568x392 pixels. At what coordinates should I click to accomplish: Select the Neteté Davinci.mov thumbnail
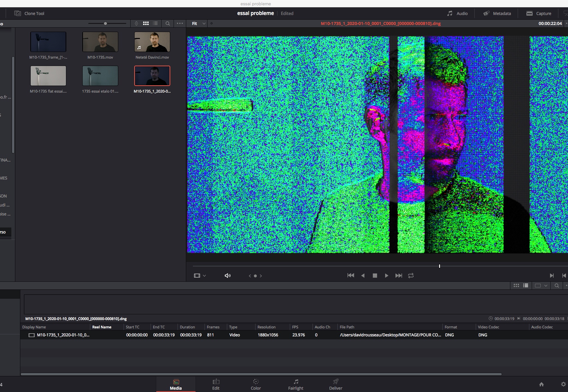(152, 42)
